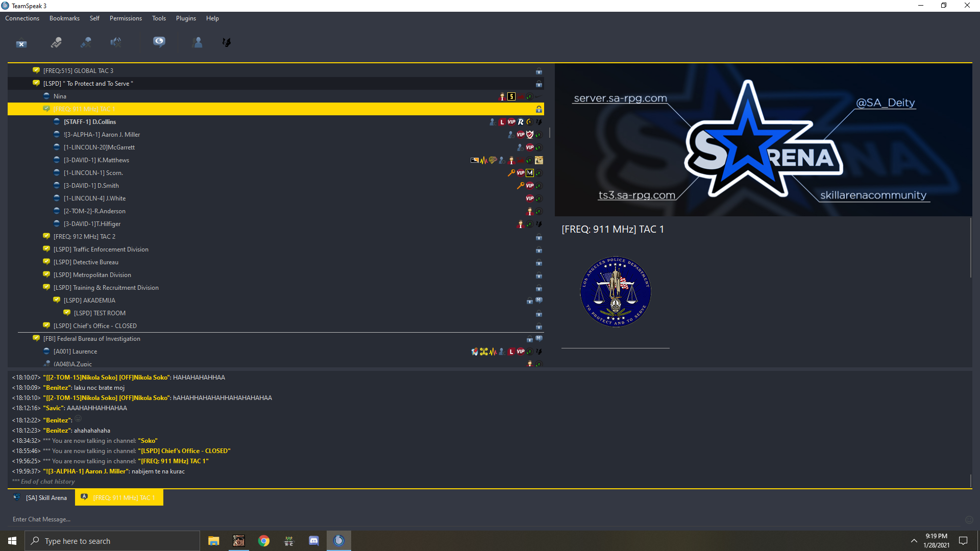Click the S badge on Nina row
Viewport: 980px width, 551px height.
tap(511, 96)
